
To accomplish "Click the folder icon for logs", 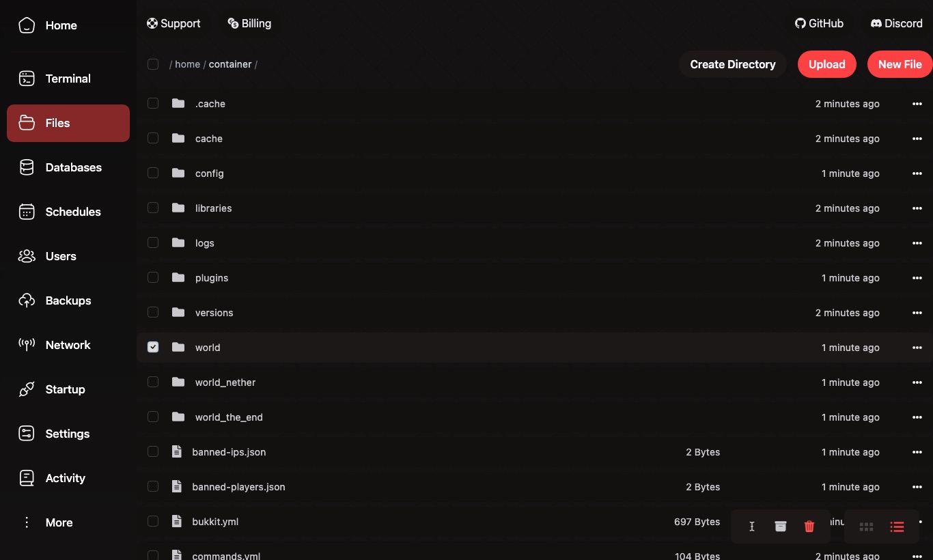I will 178,242.
